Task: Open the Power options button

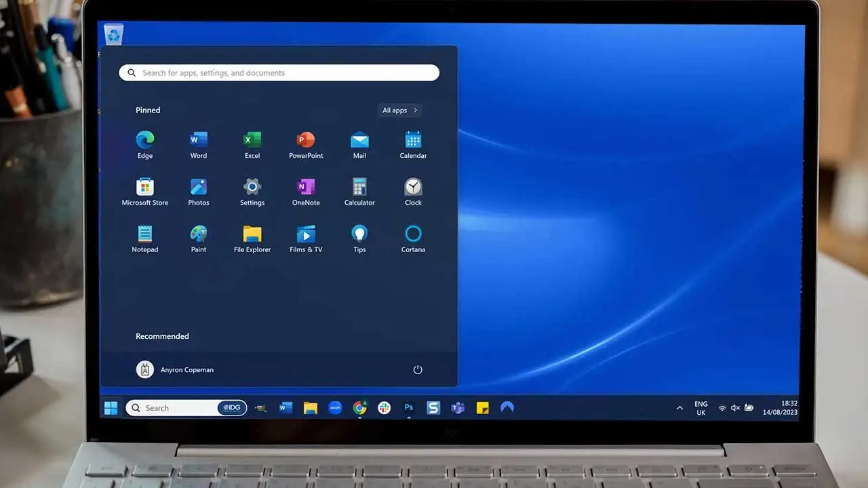Action: [418, 369]
